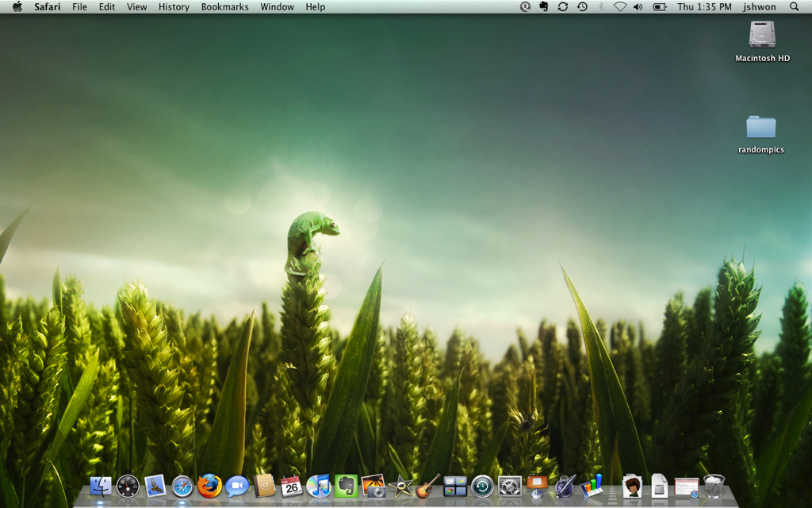This screenshot has height=508, width=812.
Task: Launch Dashboard from the dock
Action: pyautogui.click(x=128, y=487)
